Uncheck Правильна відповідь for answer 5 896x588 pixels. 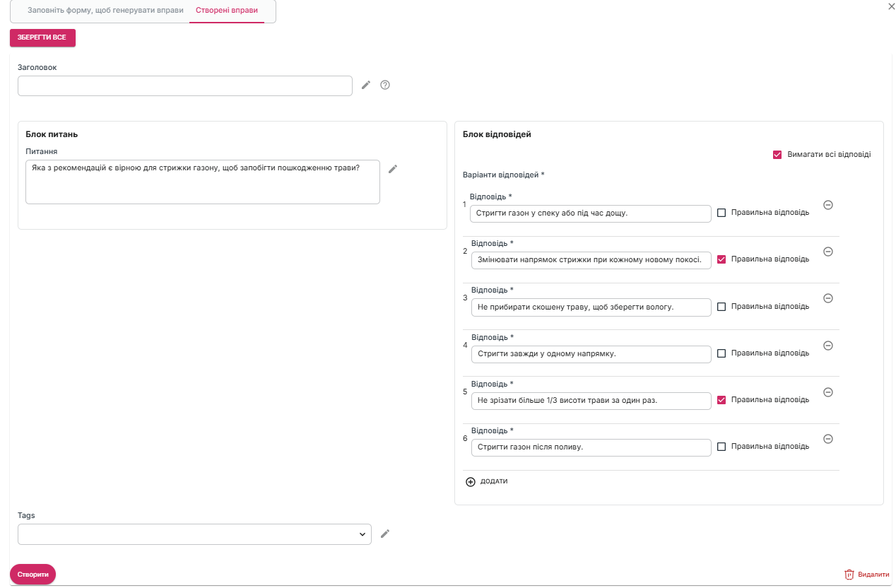tap(721, 400)
